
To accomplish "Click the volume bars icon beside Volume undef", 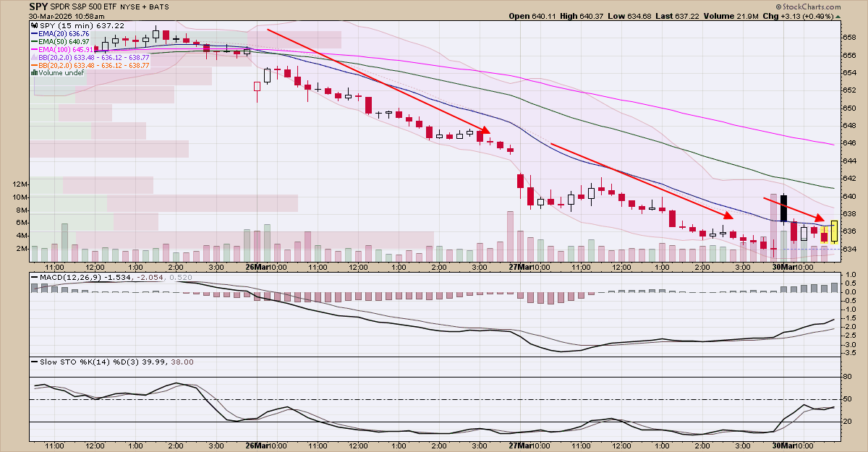I will [33, 72].
